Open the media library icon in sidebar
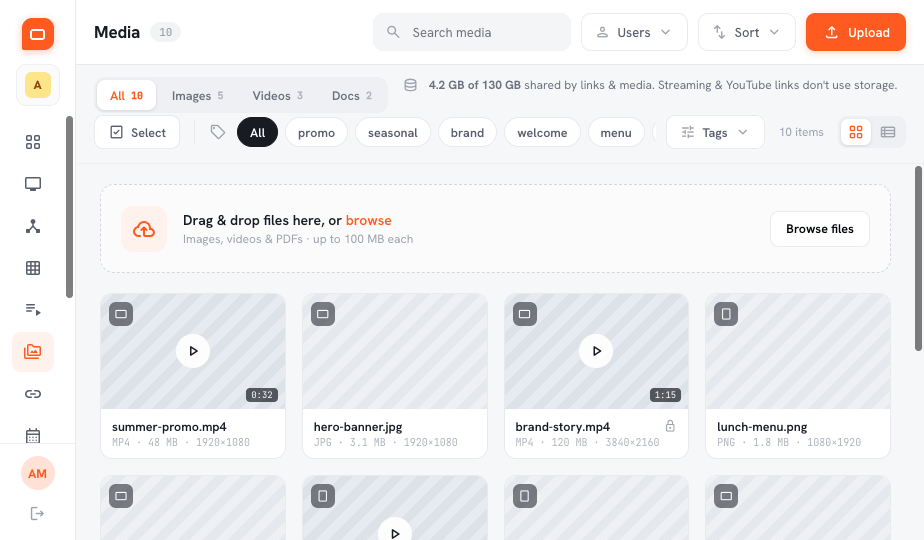 pyautogui.click(x=33, y=352)
